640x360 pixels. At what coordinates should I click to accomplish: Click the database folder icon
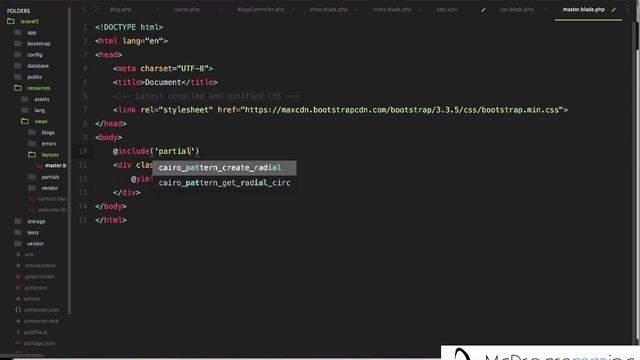(18, 66)
